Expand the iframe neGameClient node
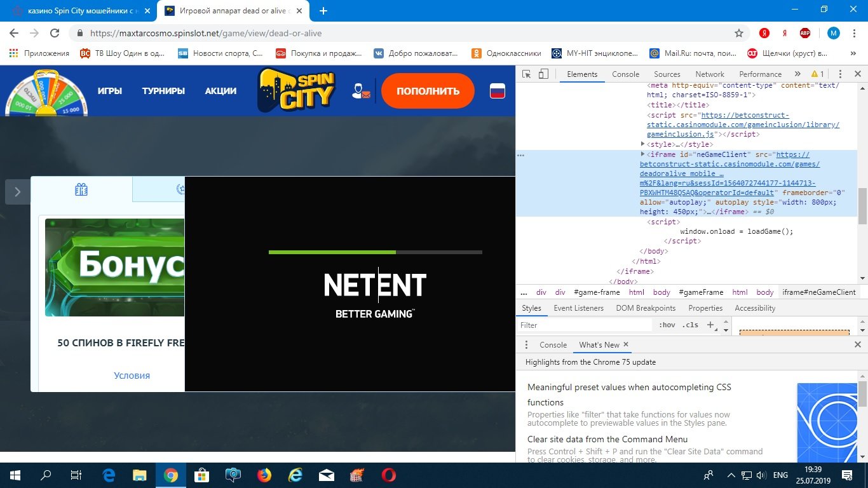The width and height of the screenshot is (868, 488). pos(642,154)
